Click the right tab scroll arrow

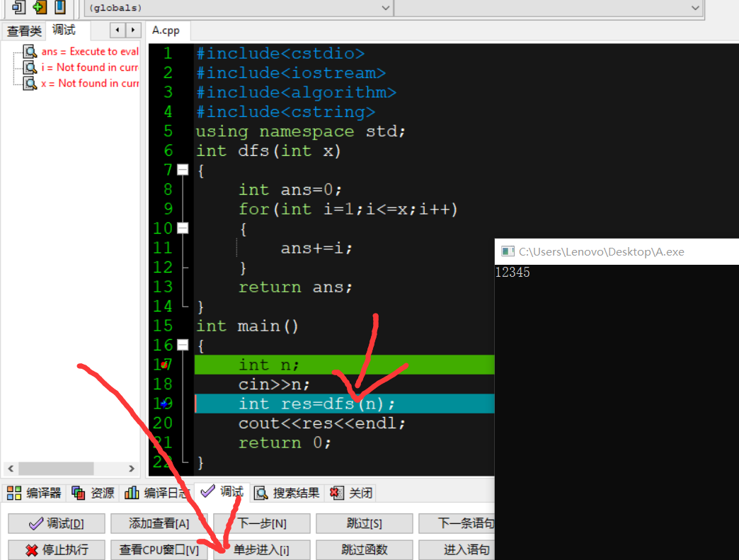point(133,30)
